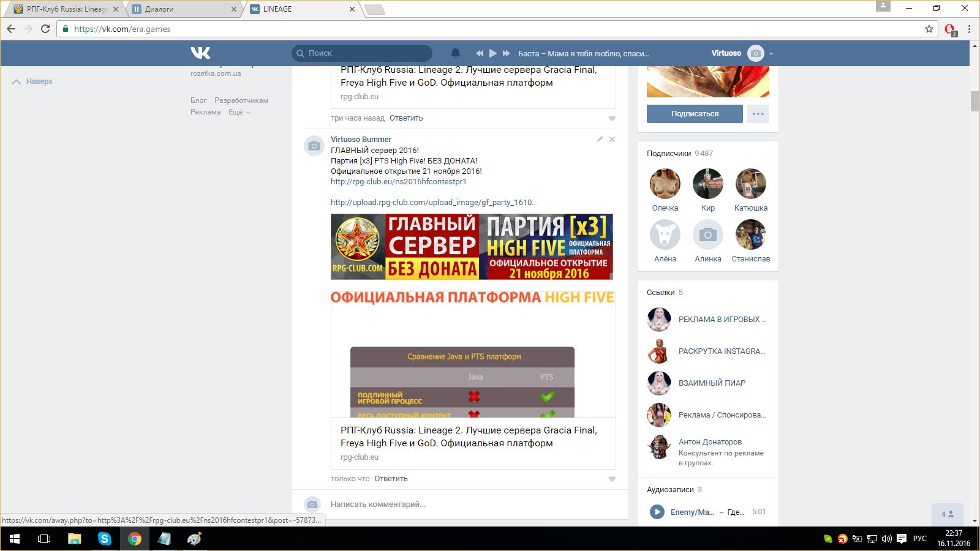Open РАСКРУТКА INSTAGRA... link
980x551 pixels.
[722, 351]
